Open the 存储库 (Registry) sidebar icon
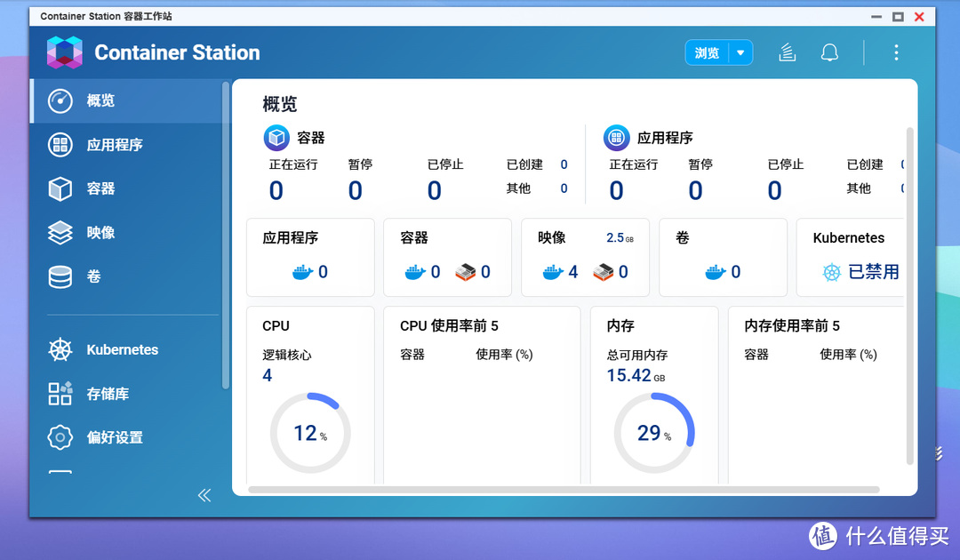This screenshot has width=960, height=560. (x=60, y=393)
